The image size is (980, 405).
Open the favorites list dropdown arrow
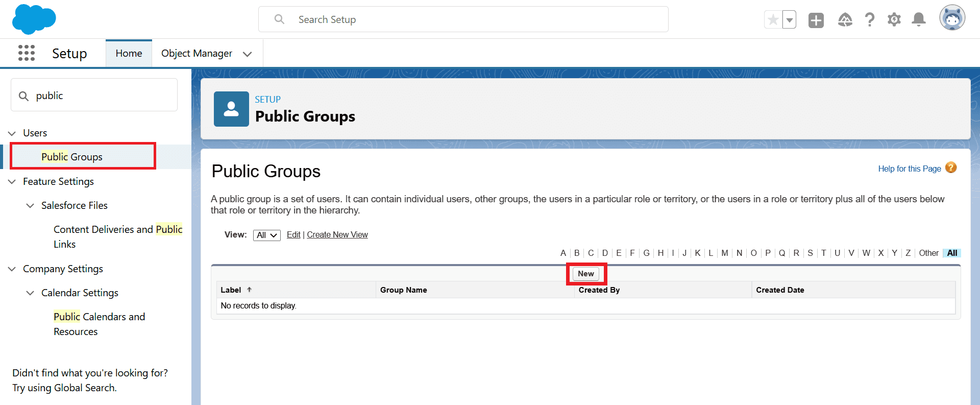[790, 20]
